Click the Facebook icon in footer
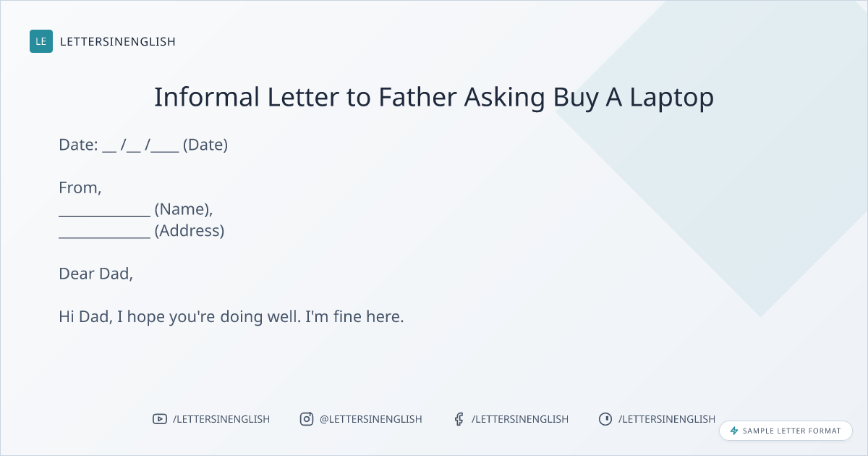868x456 pixels. [x=459, y=419]
